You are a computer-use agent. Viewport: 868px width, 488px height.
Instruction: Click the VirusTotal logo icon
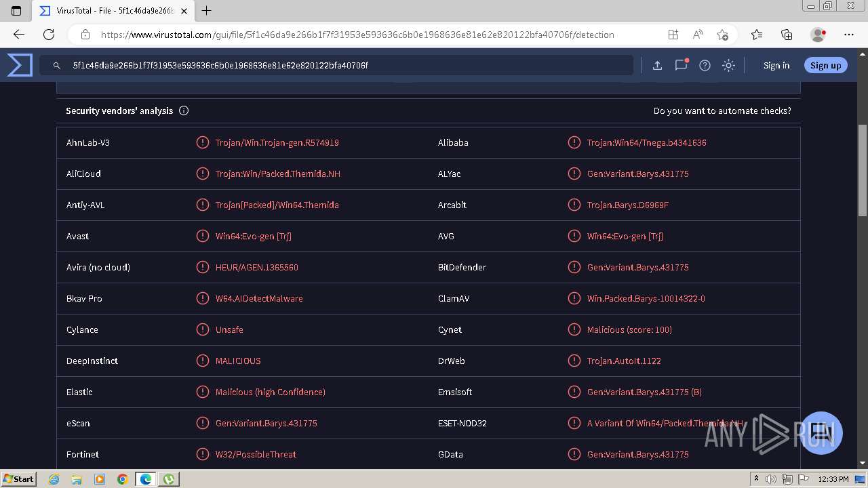click(20, 65)
